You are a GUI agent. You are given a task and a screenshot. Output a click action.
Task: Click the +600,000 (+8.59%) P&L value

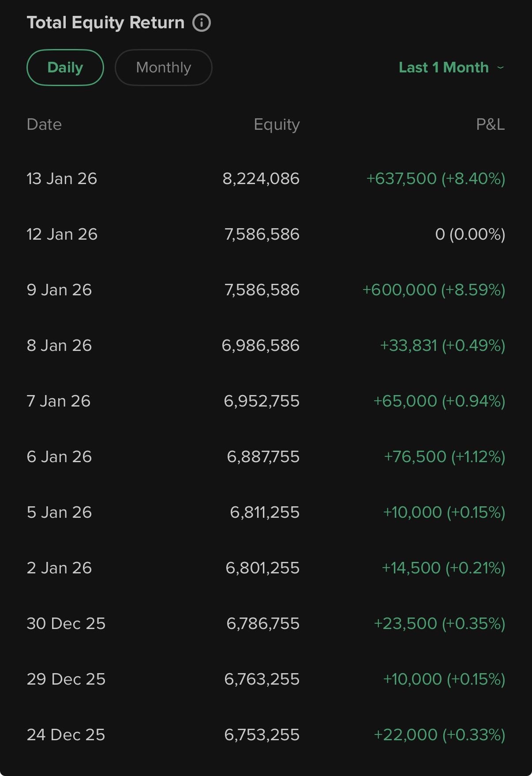(x=433, y=290)
